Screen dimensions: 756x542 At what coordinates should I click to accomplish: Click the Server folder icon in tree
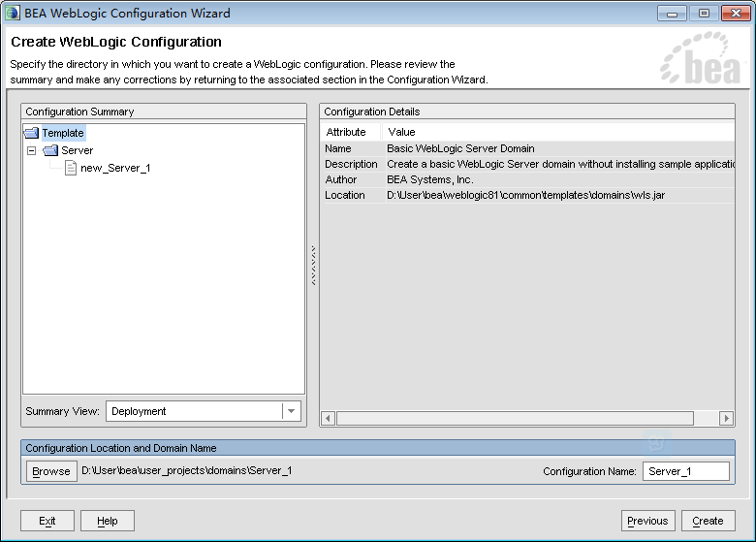(x=50, y=150)
